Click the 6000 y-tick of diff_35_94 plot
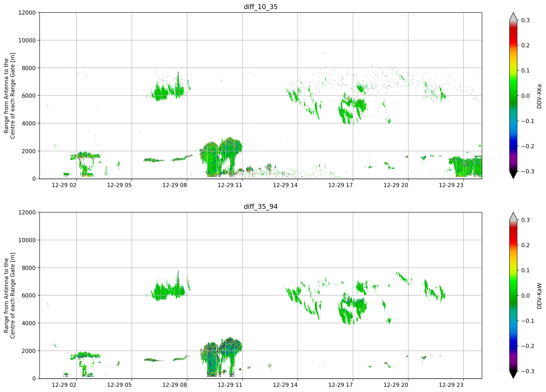This screenshot has width=546, height=392. (29, 296)
